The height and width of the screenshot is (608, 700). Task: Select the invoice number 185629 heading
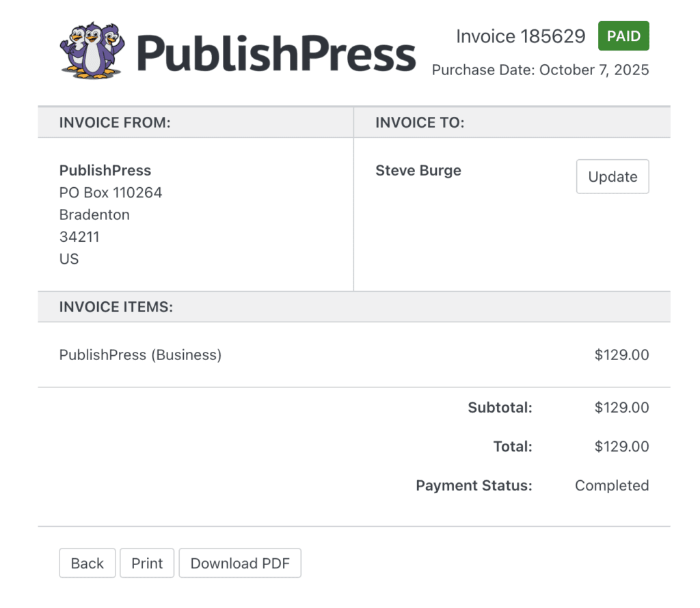coord(520,36)
